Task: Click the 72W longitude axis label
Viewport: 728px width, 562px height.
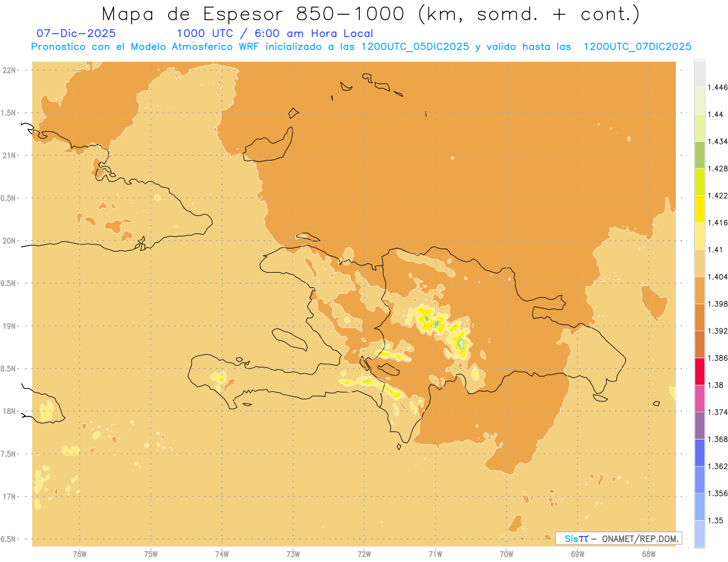Action: pyautogui.click(x=364, y=554)
